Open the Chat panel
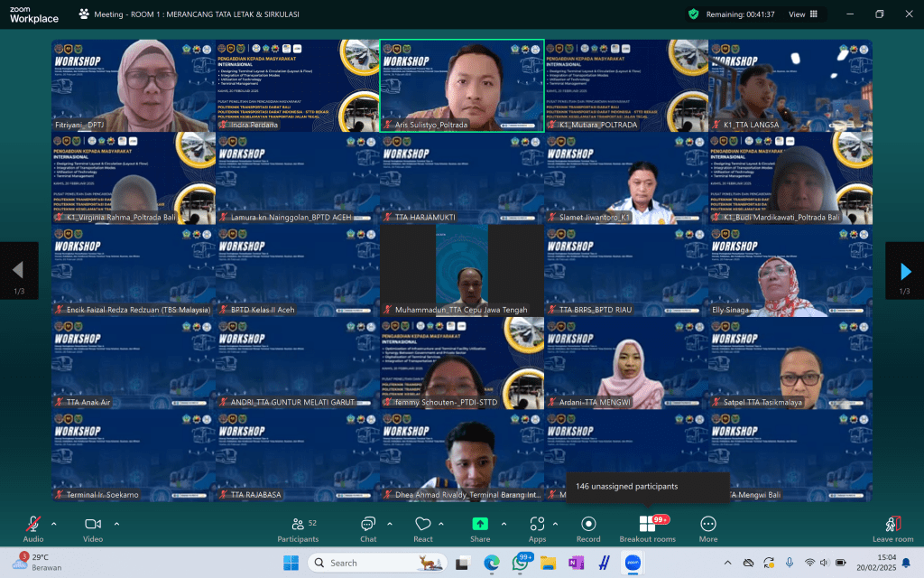This screenshot has height=578, width=924. tap(368, 525)
